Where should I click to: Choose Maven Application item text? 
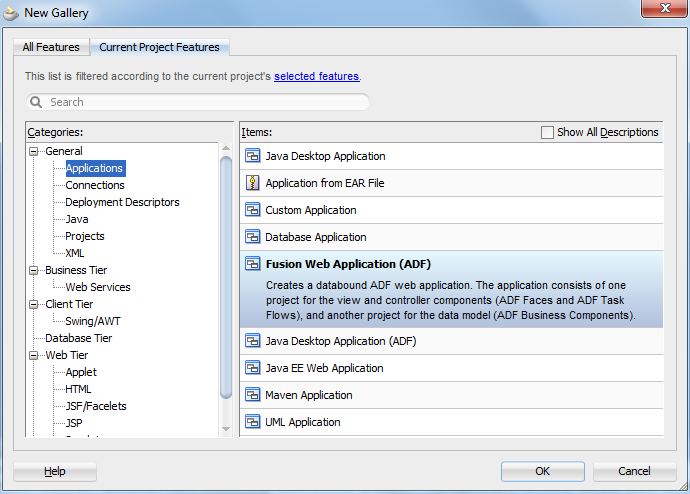(x=308, y=395)
